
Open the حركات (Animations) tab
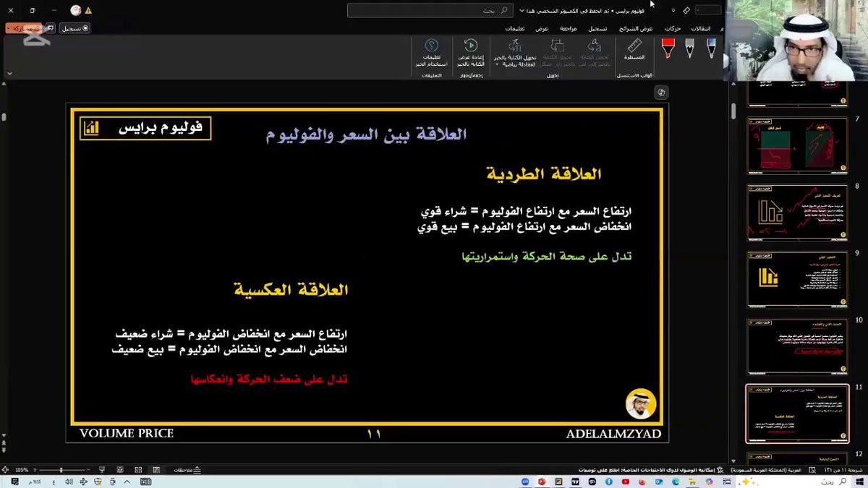[673, 28]
